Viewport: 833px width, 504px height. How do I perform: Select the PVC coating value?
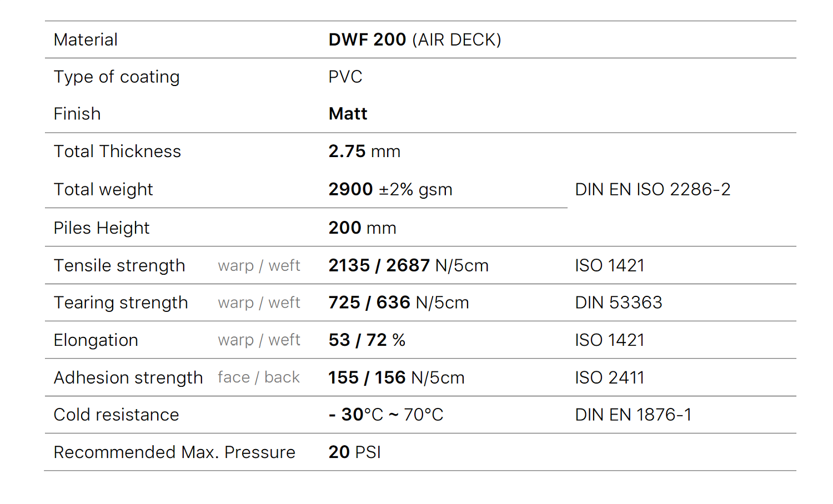(x=345, y=77)
